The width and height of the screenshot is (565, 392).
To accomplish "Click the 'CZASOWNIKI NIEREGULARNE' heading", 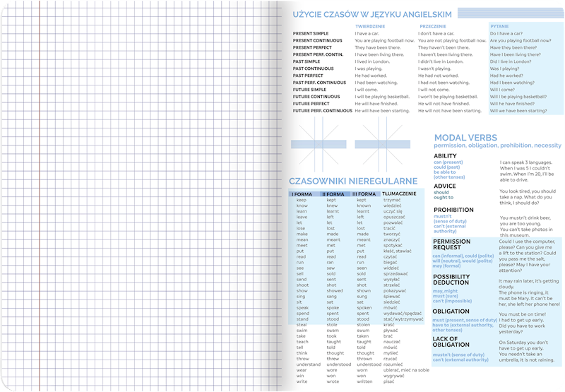I will click(353, 182).
